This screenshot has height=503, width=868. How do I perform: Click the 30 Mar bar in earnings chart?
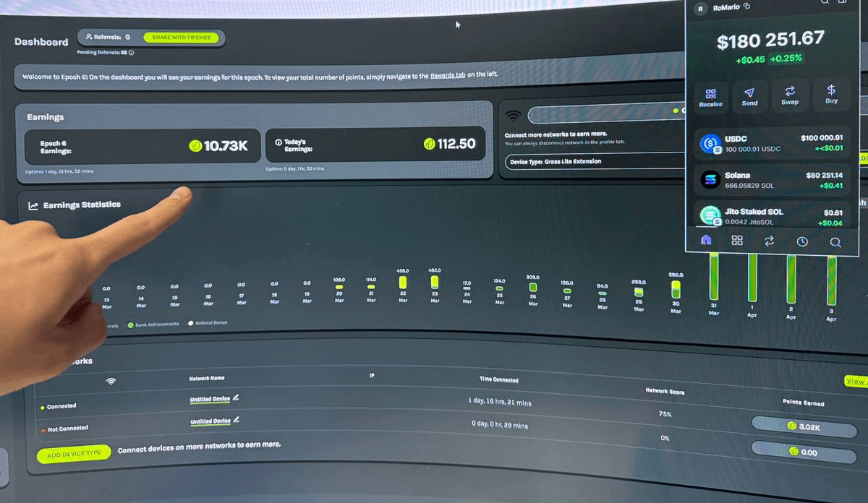click(x=676, y=289)
